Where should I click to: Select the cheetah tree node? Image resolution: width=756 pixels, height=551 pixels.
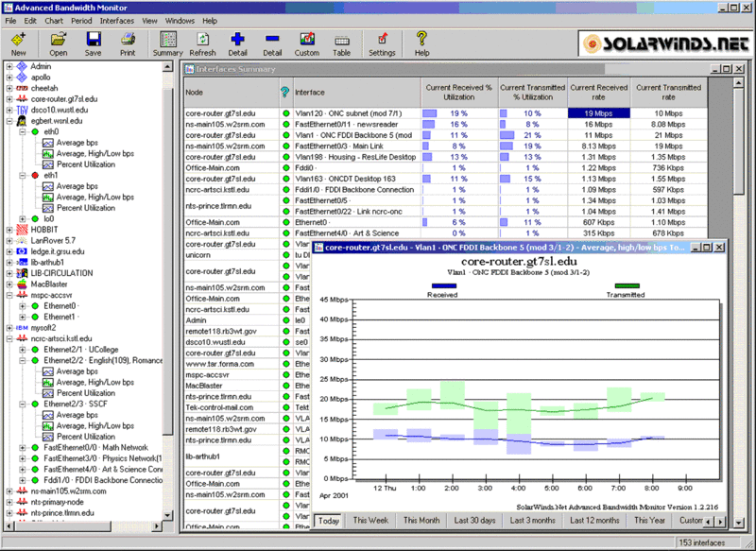pyautogui.click(x=43, y=88)
